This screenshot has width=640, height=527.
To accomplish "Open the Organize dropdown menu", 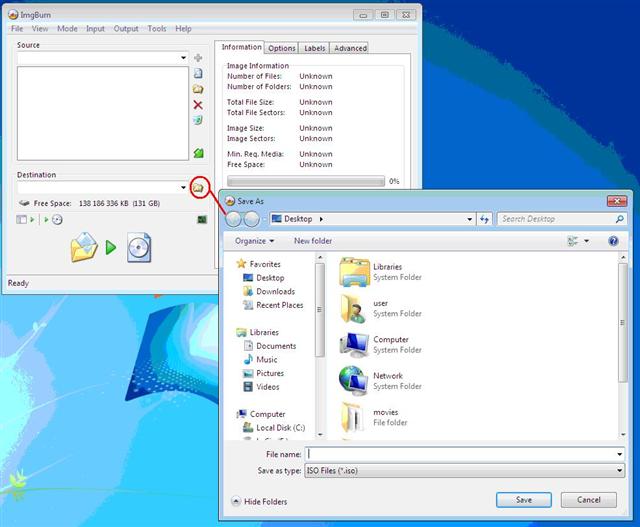I will pos(254,241).
